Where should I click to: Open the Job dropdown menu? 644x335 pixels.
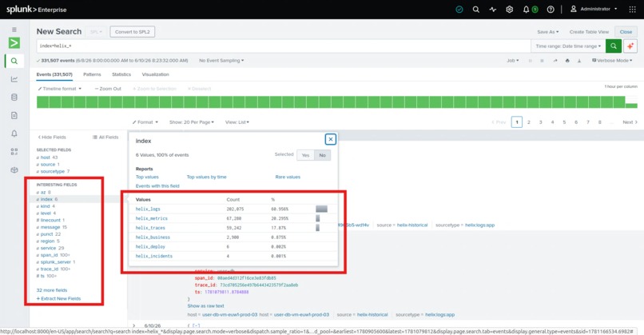512,61
